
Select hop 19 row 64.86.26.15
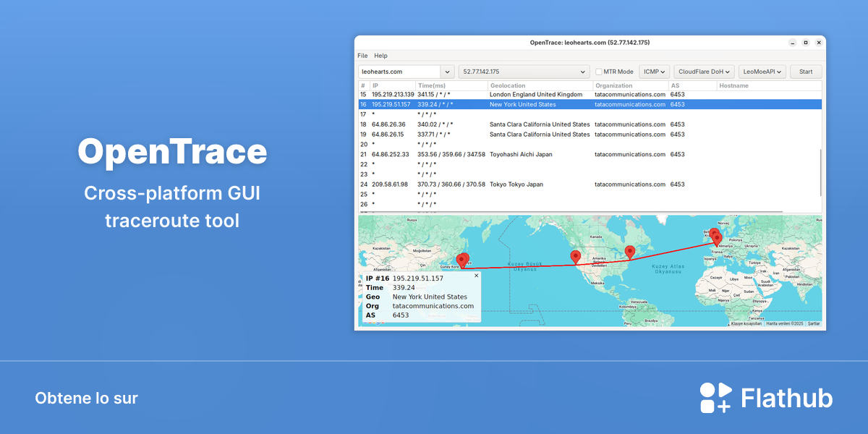click(x=590, y=134)
